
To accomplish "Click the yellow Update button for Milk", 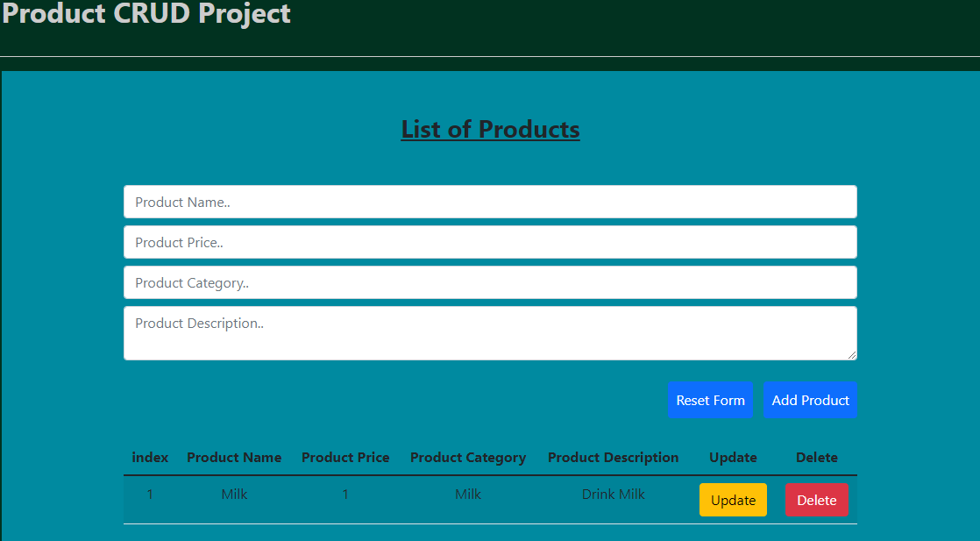I will (x=733, y=500).
